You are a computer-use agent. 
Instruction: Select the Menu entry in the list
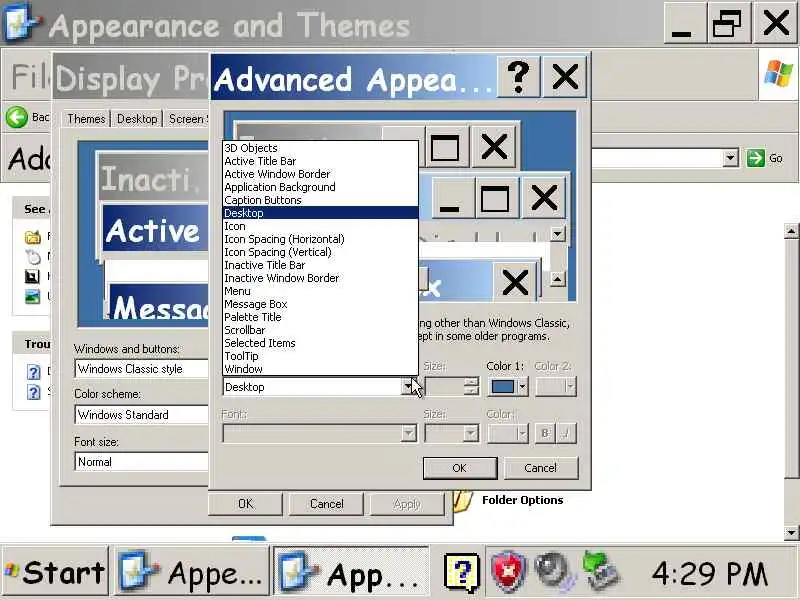coord(320,291)
